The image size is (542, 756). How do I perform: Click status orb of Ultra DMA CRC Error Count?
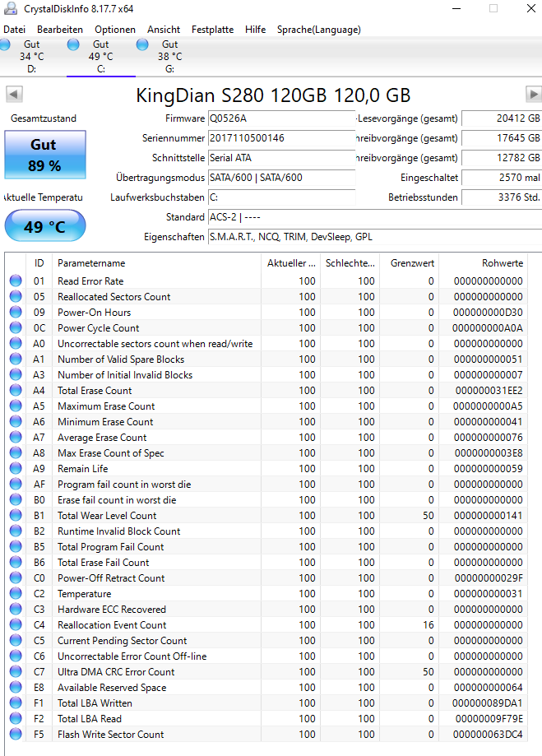[16, 671]
